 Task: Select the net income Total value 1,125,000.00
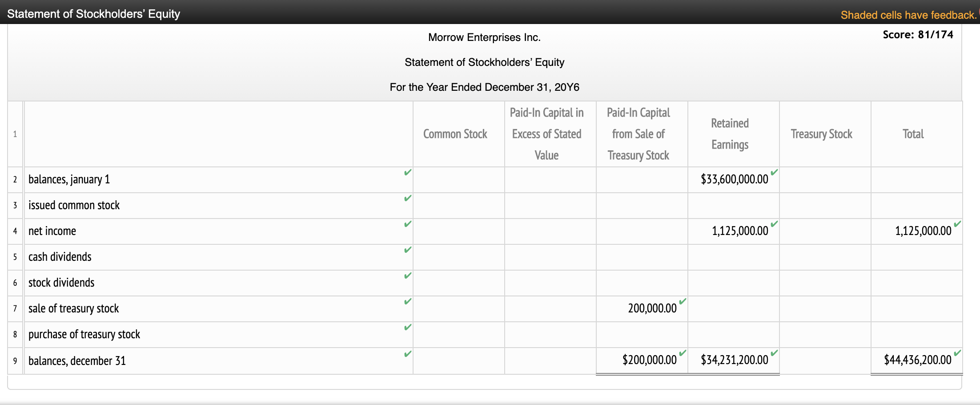[923, 231]
